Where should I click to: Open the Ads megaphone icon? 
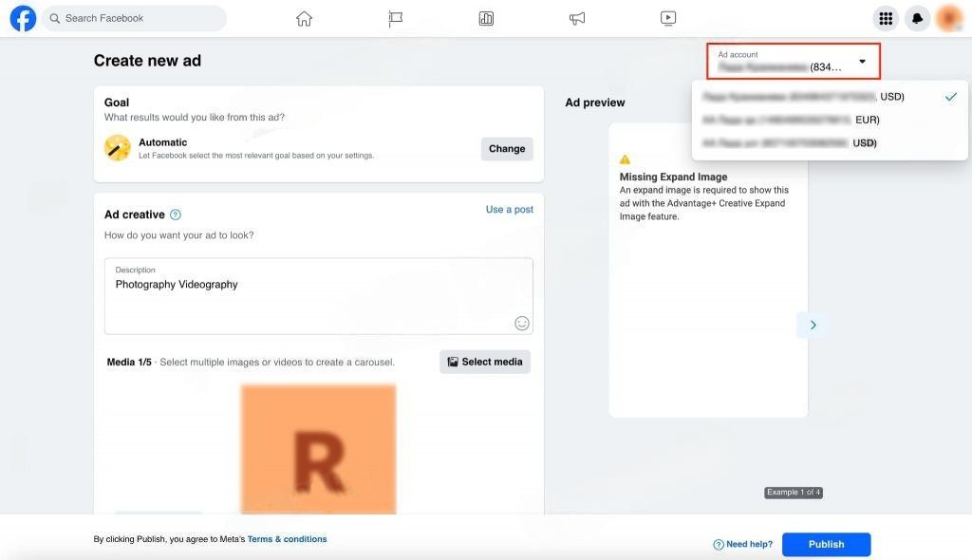point(577,19)
